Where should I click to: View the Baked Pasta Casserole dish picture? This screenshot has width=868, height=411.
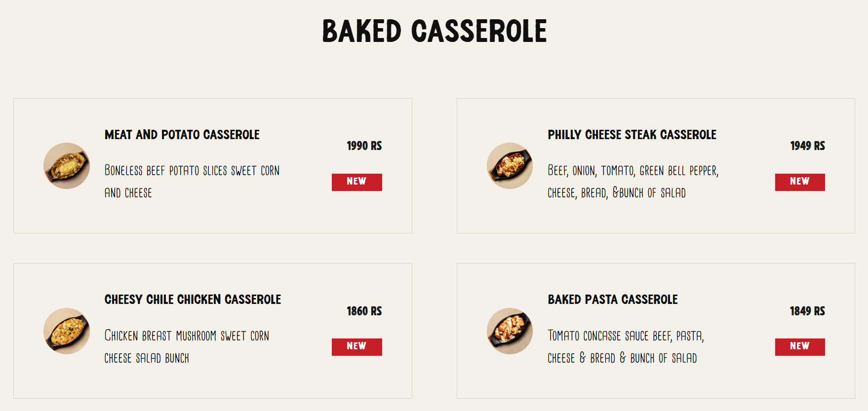coord(510,331)
